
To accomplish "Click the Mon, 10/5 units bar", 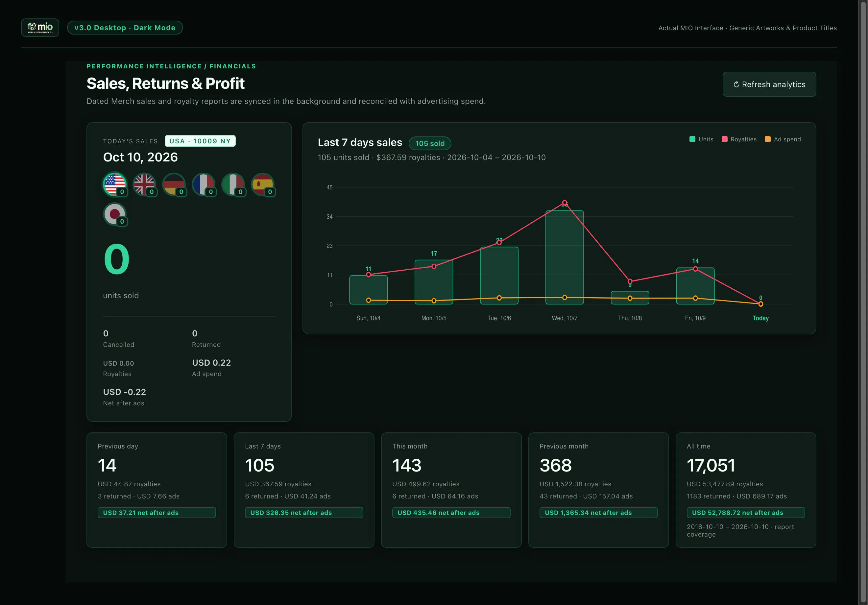I will pyautogui.click(x=434, y=282).
